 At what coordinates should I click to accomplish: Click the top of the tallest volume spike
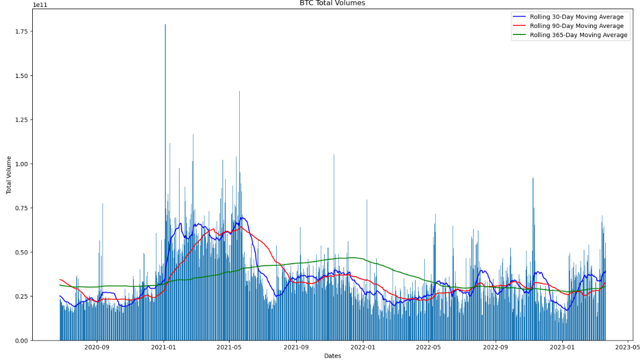165,25
